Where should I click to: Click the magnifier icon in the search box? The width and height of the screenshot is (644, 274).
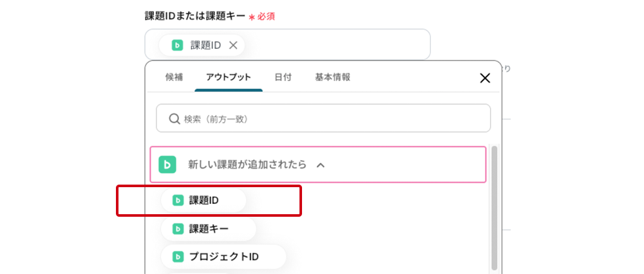pyautogui.click(x=174, y=118)
